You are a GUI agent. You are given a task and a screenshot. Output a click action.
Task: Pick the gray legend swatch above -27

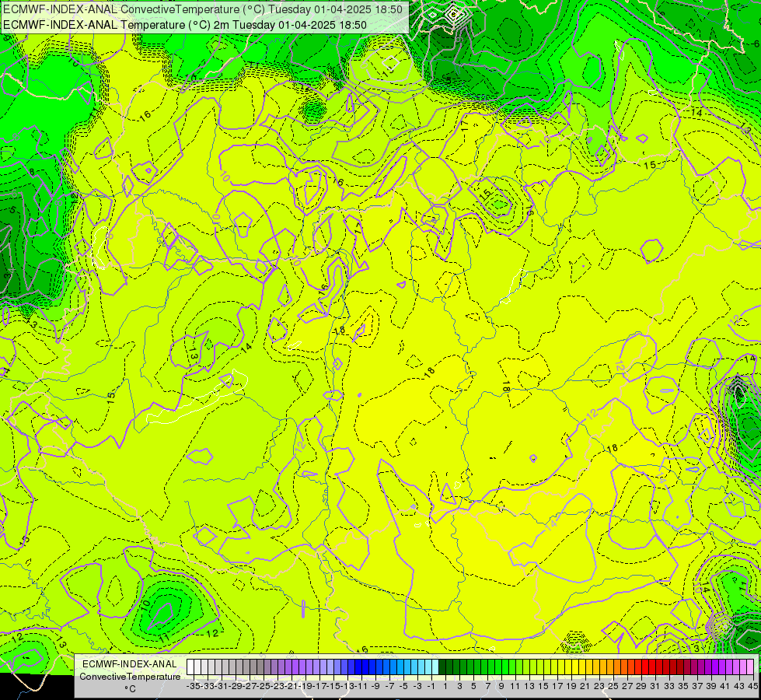pos(246,667)
